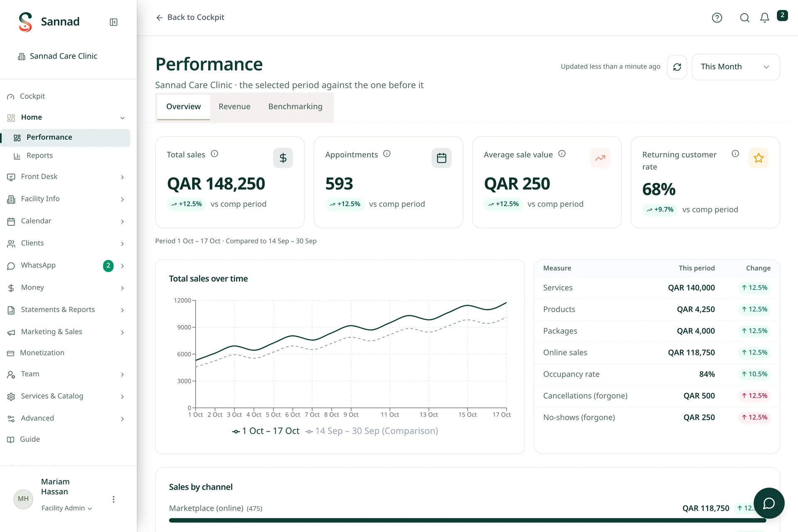This screenshot has height=532, width=798.
Task: Click the WhatsApp unread badge 2
Action: 108,266
